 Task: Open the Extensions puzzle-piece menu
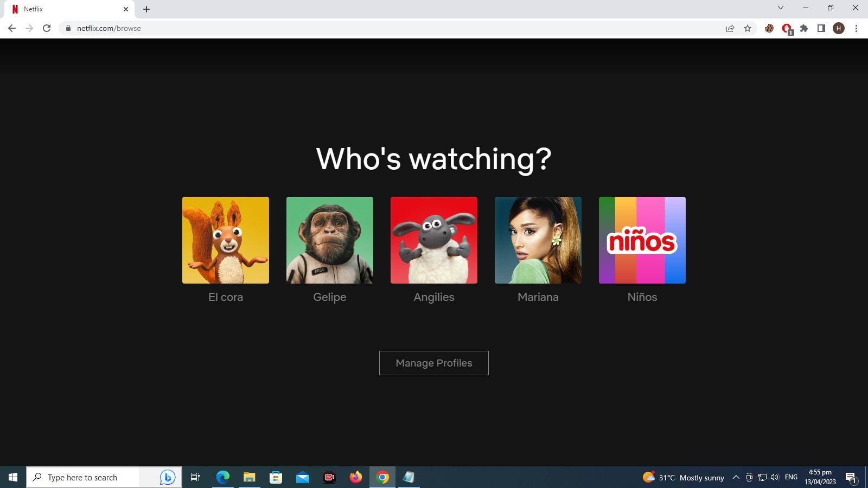804,28
